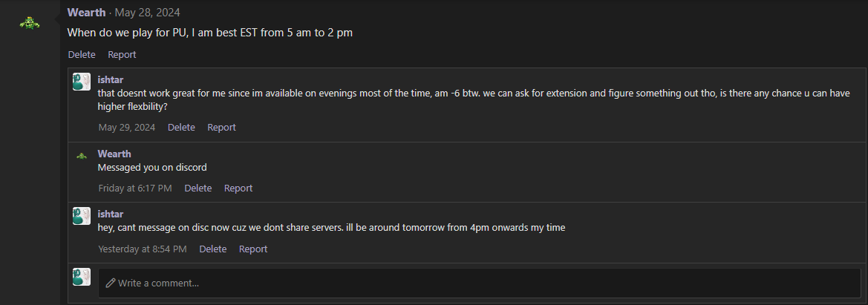Delete the Yesterday at 8:54 PM comment
This screenshot has width=868, height=305.
pyautogui.click(x=213, y=249)
